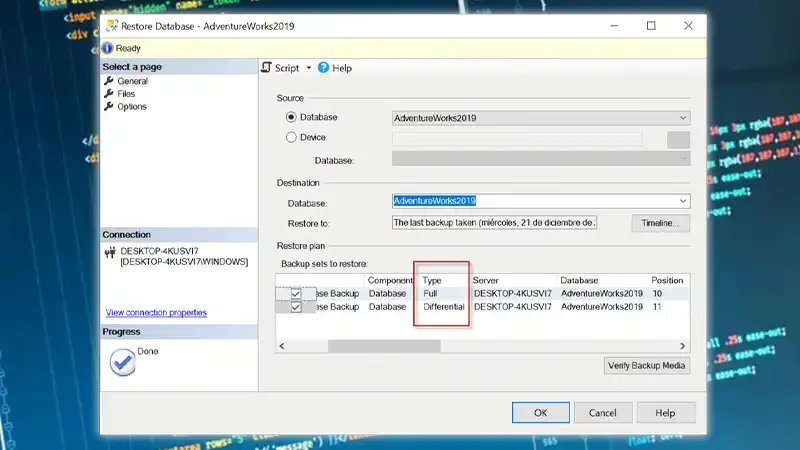The width and height of the screenshot is (800, 450).
Task: Open the General page
Action: [x=132, y=81]
